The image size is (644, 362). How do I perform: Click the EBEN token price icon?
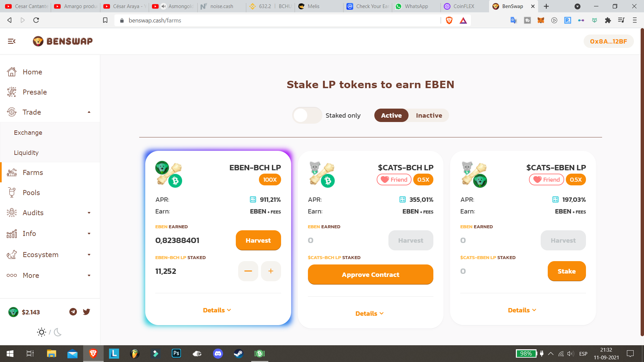point(13,312)
